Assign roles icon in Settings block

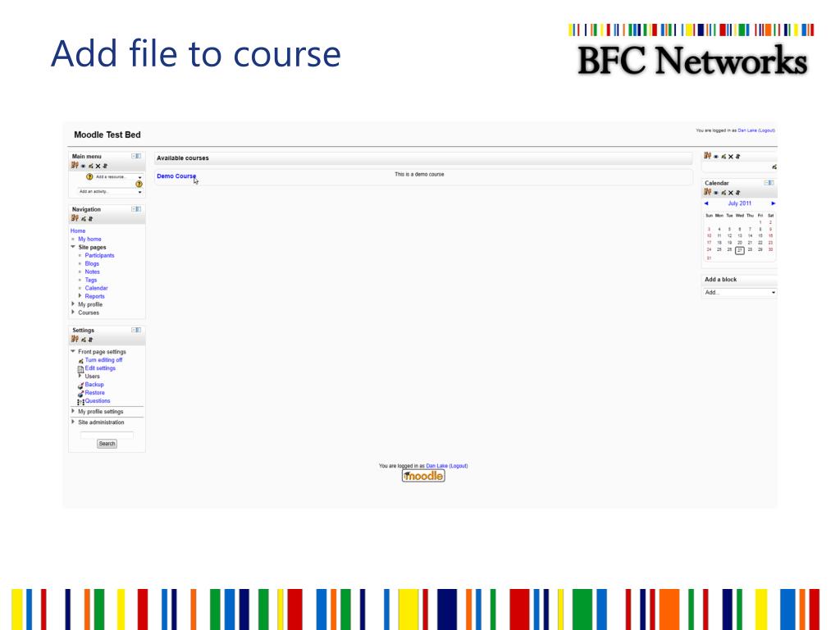(75, 339)
